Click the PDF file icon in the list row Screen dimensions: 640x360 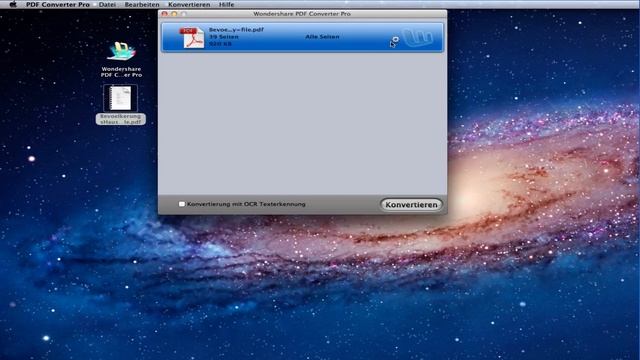(x=192, y=38)
